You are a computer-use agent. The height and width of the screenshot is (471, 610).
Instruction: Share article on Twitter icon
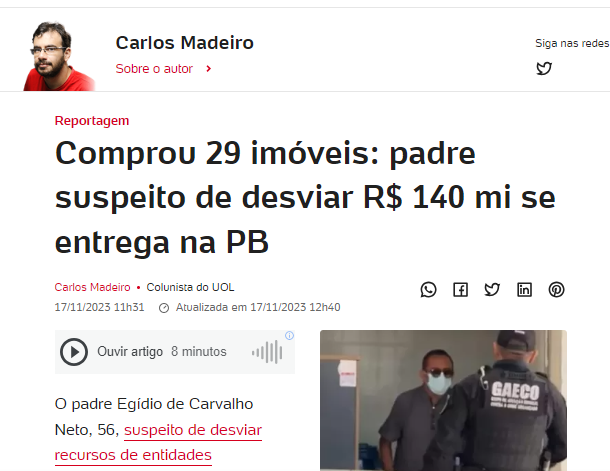pos(492,290)
